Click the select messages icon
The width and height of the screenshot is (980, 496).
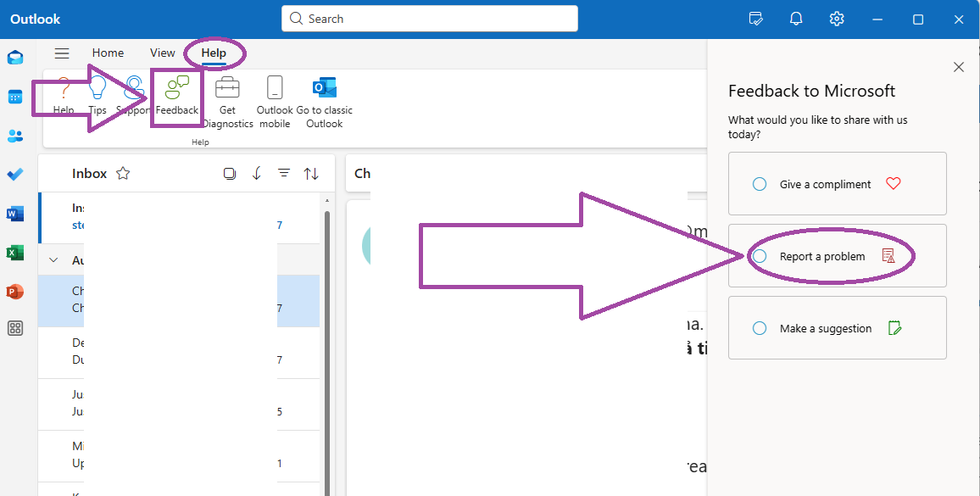230,173
